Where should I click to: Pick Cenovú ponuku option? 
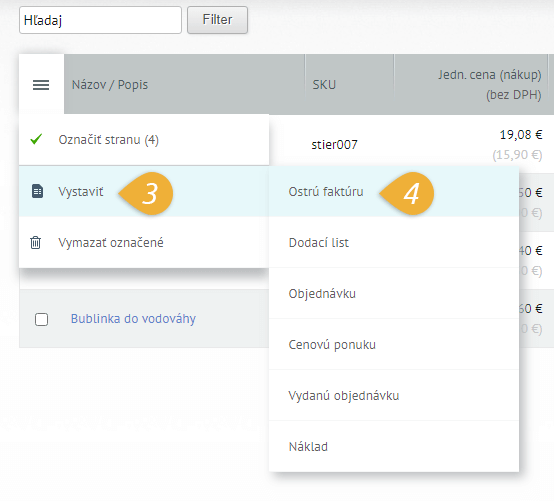(394, 344)
